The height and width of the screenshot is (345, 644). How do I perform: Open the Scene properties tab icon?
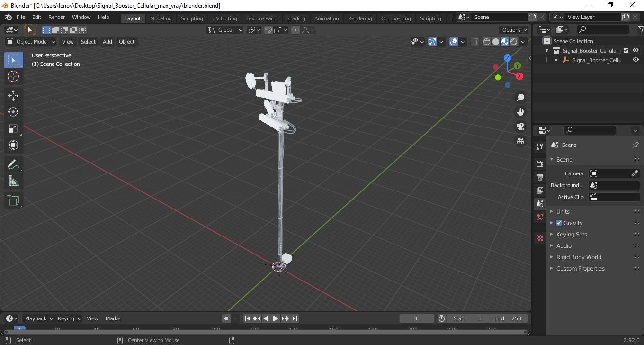(x=539, y=204)
